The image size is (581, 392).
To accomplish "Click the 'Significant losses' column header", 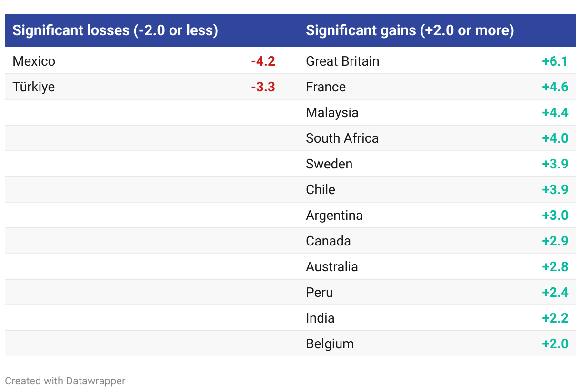I will [x=115, y=30].
